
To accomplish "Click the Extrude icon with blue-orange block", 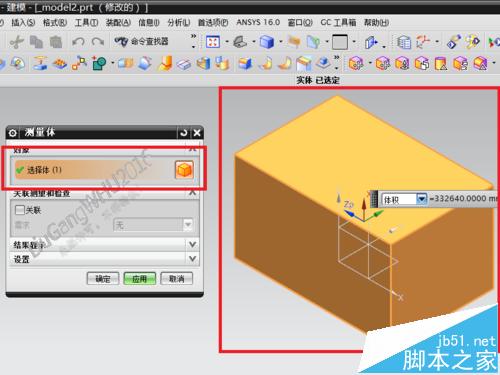I will [x=125, y=63].
